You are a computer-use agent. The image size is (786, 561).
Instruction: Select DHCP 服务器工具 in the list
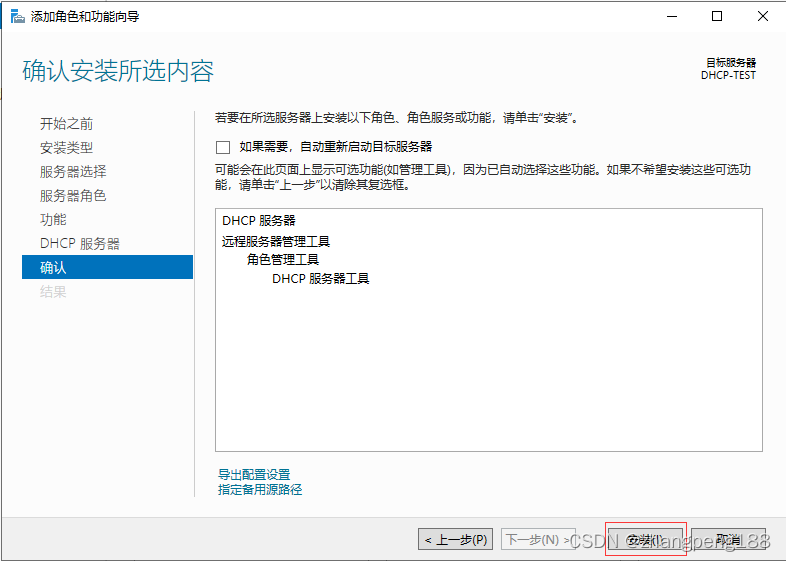(320, 279)
